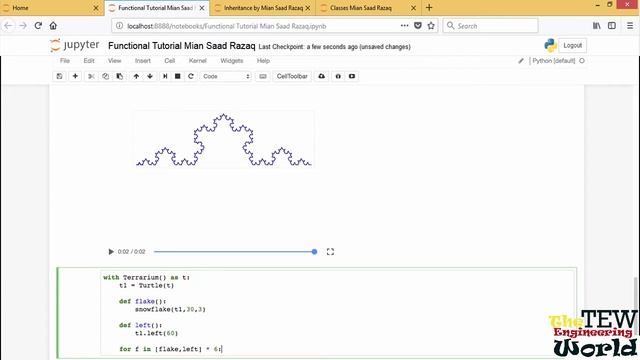This screenshot has height=360, width=640.
Task: Show site information icon in address bar
Action: point(119,26)
